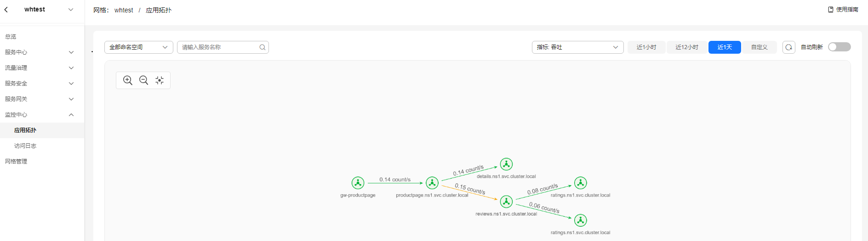Click the 0.15 count/s edge label
Image resolution: width=868 pixels, height=241 pixels.
point(470,189)
